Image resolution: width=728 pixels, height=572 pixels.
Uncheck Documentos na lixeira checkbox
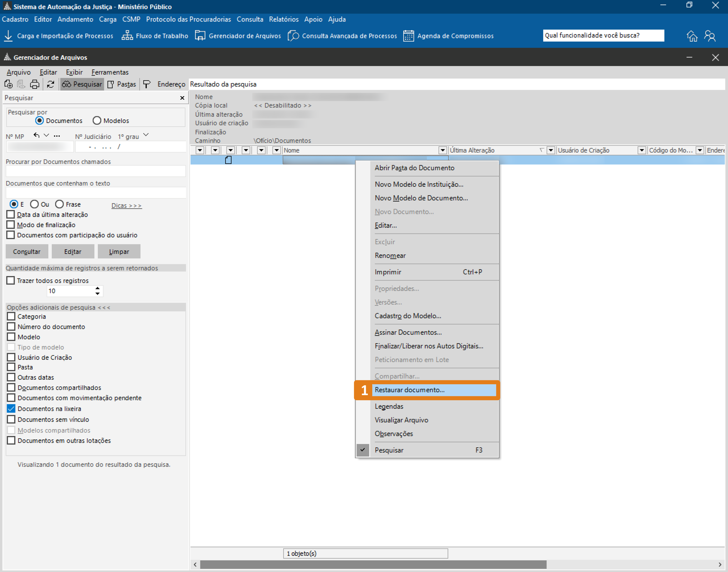click(x=11, y=409)
